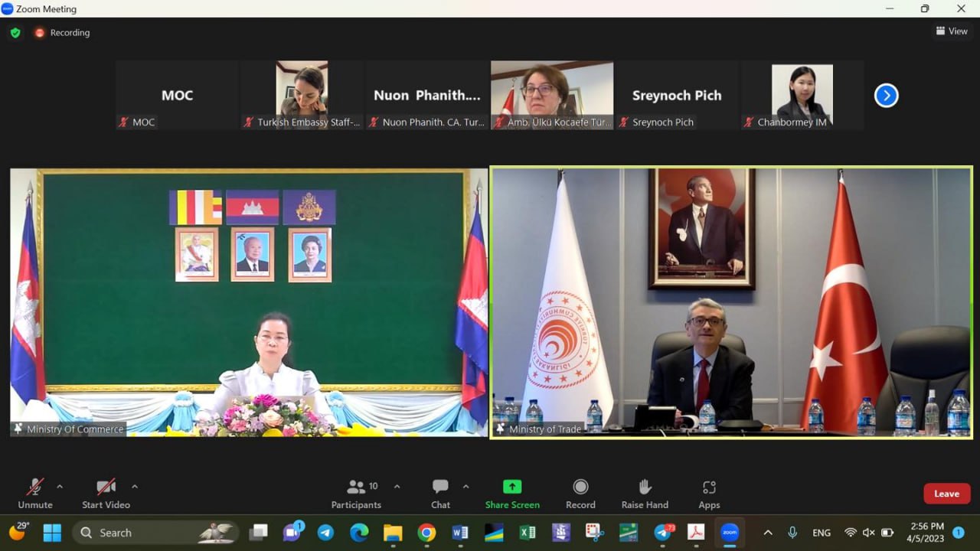Open the Chat panel
This screenshot has height=551, width=980.
[440, 494]
